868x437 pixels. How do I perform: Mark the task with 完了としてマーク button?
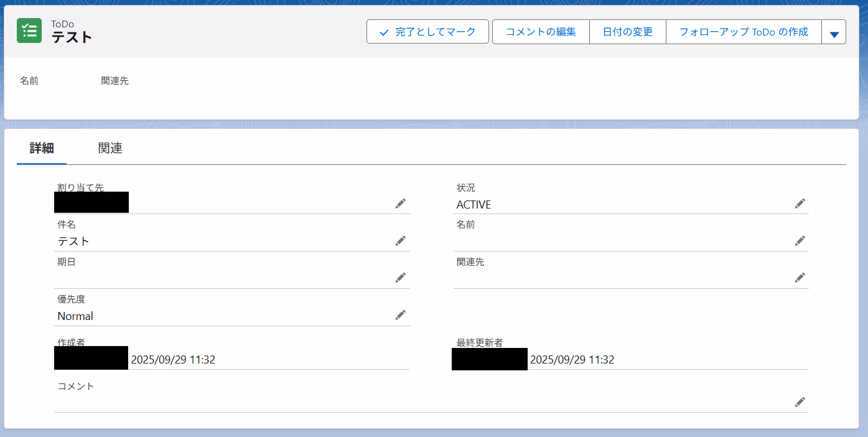[x=427, y=32]
